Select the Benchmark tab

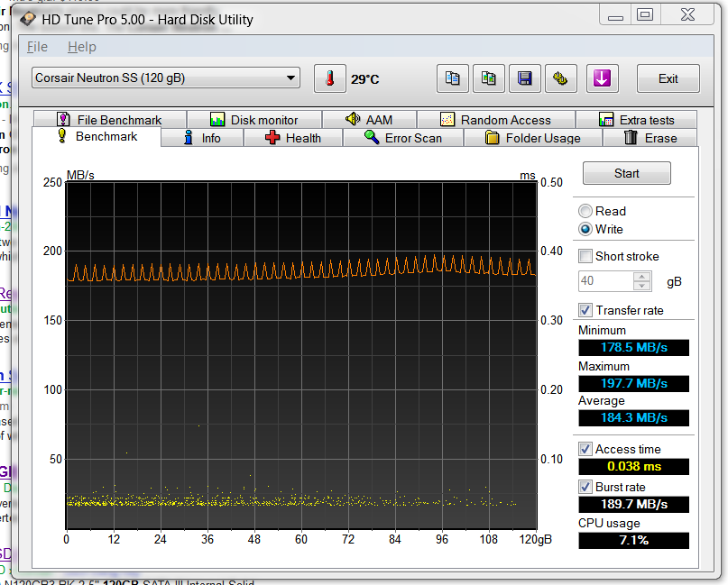pos(97,136)
